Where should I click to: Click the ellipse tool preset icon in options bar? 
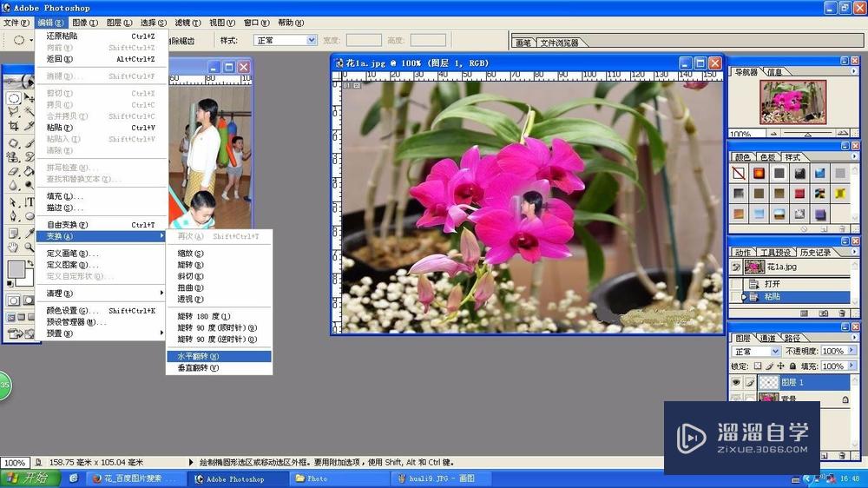[x=19, y=40]
